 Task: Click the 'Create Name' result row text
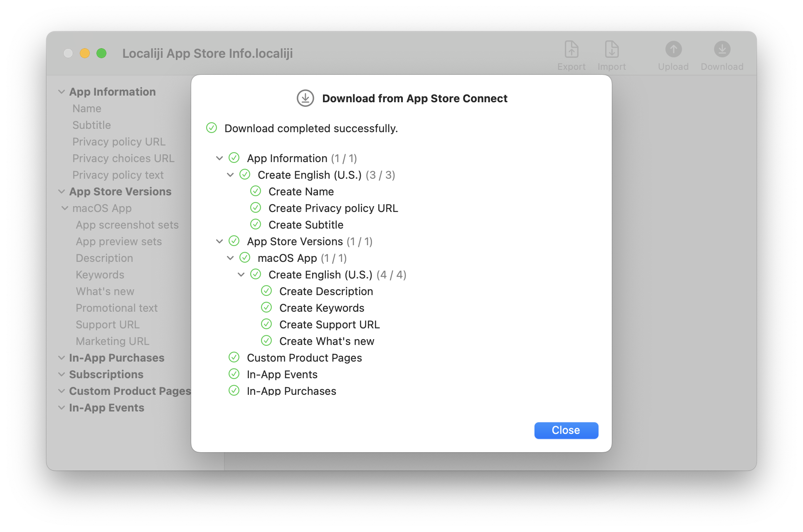click(301, 192)
